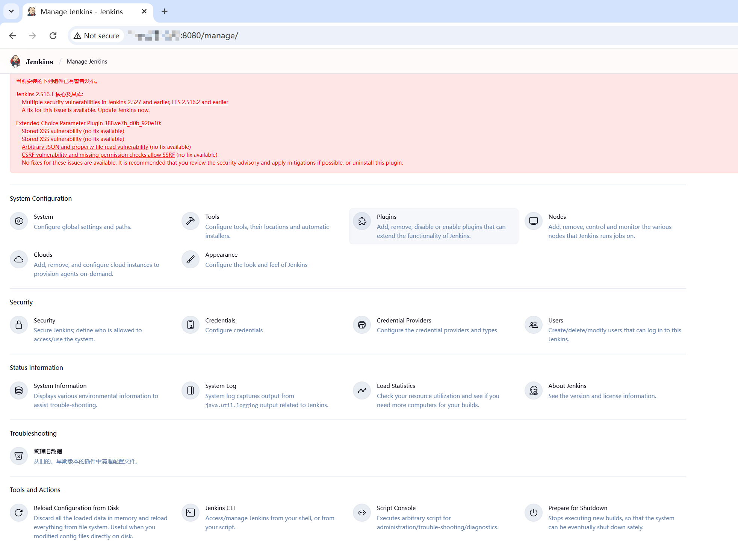The width and height of the screenshot is (738, 560).
Task: Click the Plugins puzzle piece icon
Action: tap(362, 221)
